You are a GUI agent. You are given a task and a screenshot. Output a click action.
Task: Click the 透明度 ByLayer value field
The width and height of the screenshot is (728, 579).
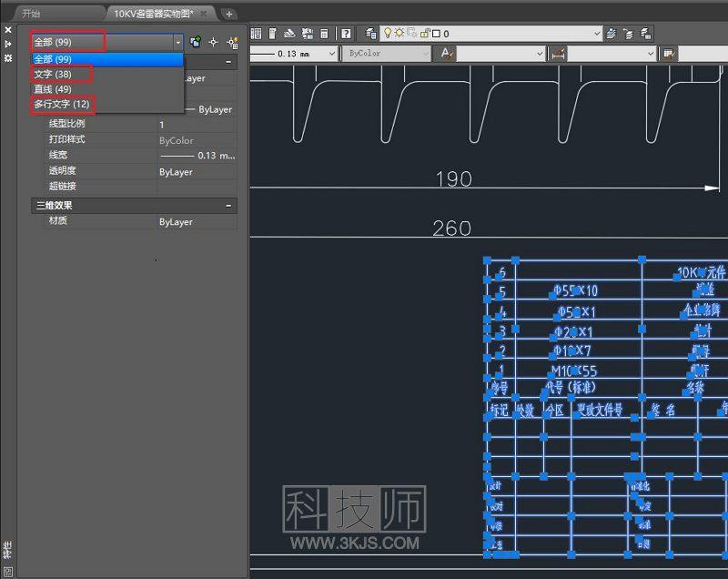pos(197,172)
